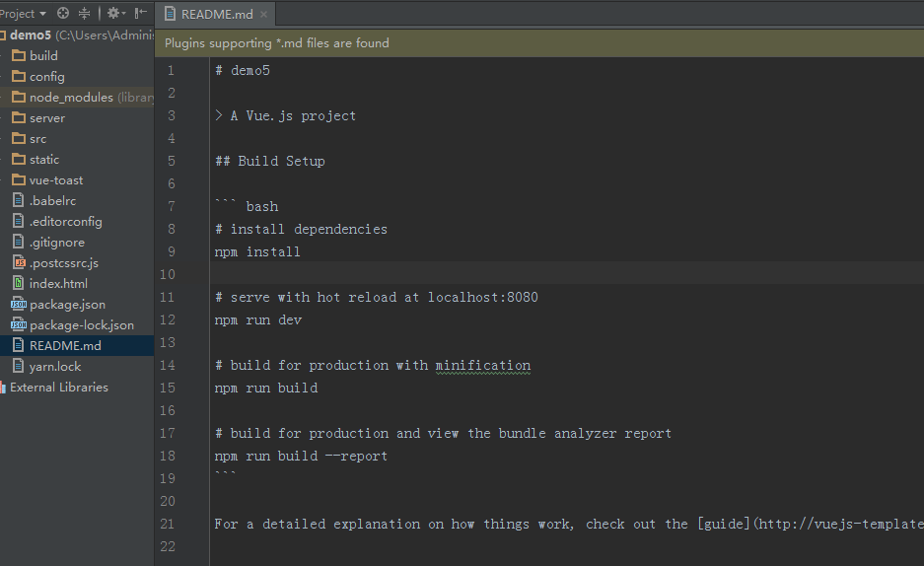Click the '## Build Setup' line

[x=270, y=162]
